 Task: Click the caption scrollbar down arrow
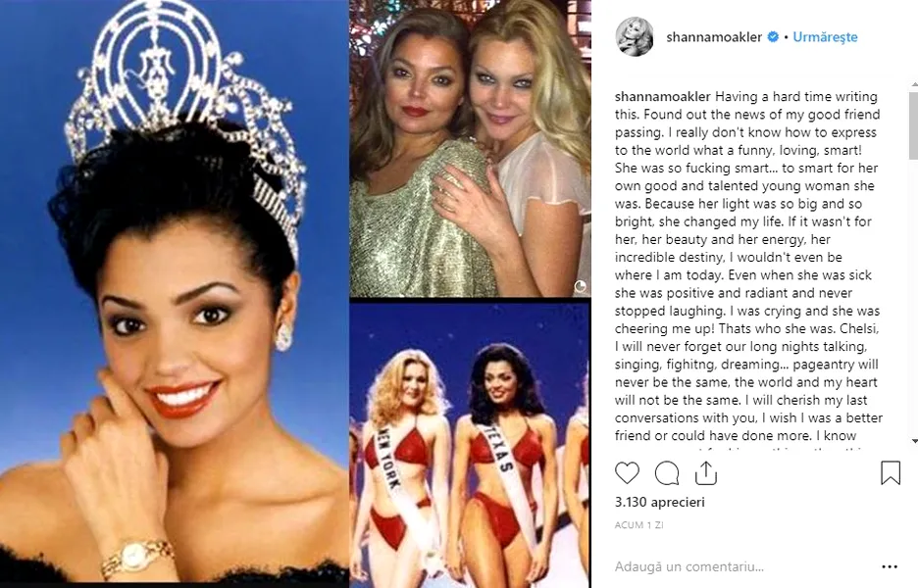point(914,441)
